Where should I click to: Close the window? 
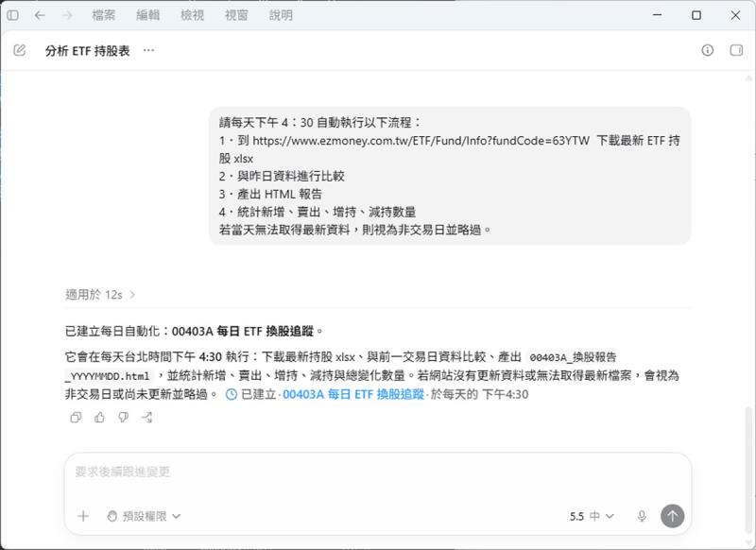[x=735, y=15]
